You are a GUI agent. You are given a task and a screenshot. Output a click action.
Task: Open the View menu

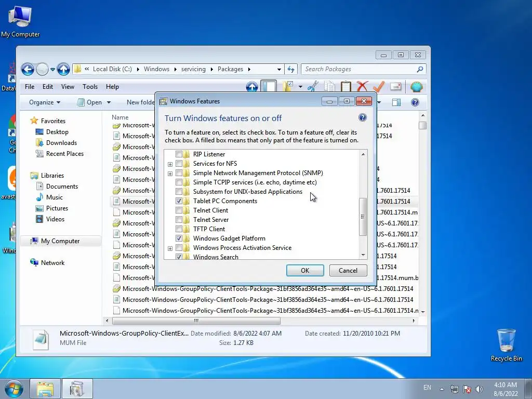[x=68, y=87]
